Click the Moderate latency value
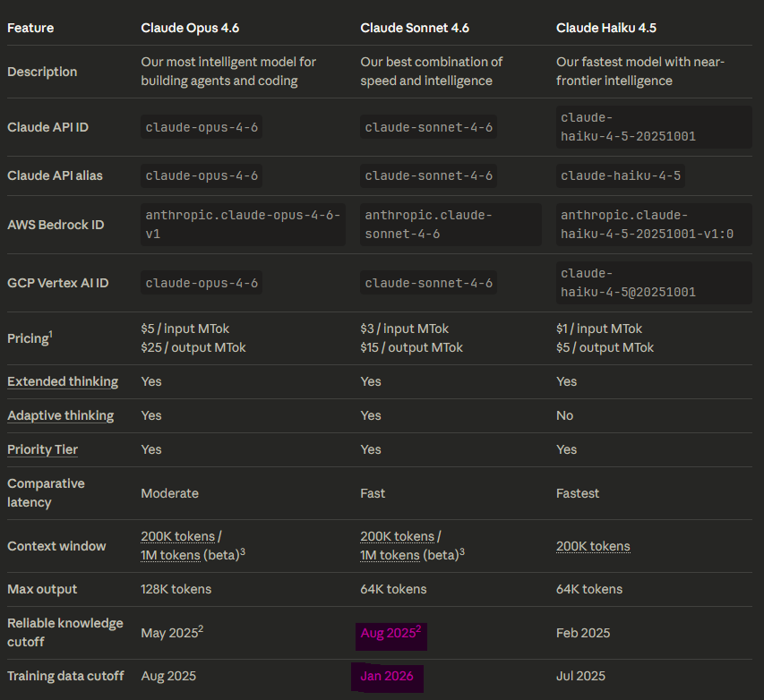Image resolution: width=764 pixels, height=700 pixels. point(169,493)
